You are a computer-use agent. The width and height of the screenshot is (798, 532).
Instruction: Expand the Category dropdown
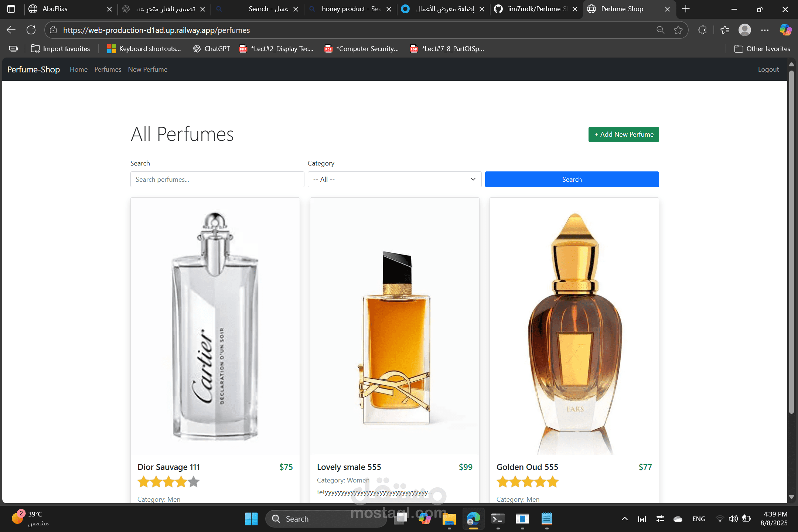click(x=395, y=179)
